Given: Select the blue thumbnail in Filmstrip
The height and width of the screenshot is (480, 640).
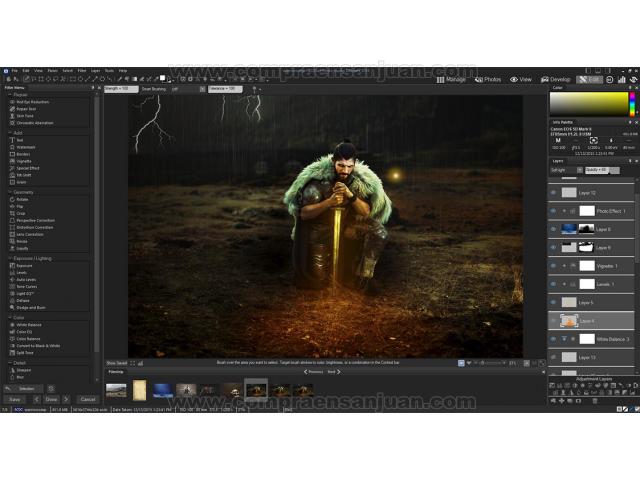Looking at the screenshot, I should pos(162,391).
